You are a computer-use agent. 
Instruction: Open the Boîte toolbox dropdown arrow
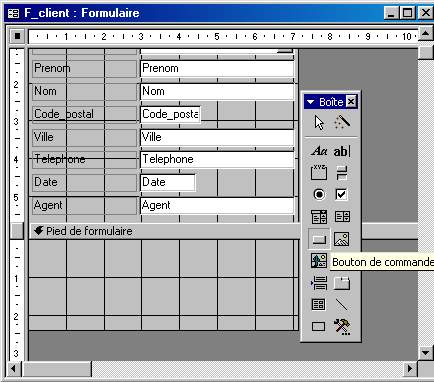click(311, 102)
